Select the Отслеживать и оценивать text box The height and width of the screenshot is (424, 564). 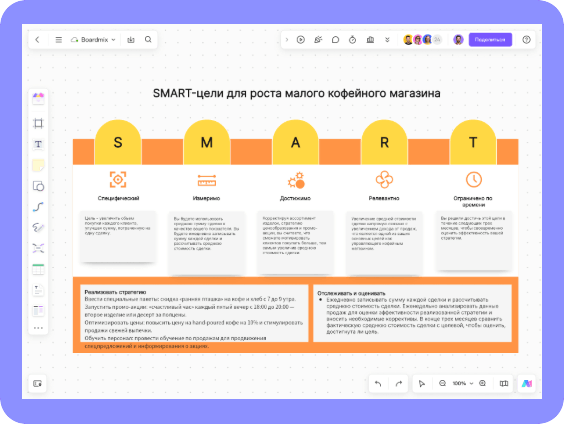point(413,314)
